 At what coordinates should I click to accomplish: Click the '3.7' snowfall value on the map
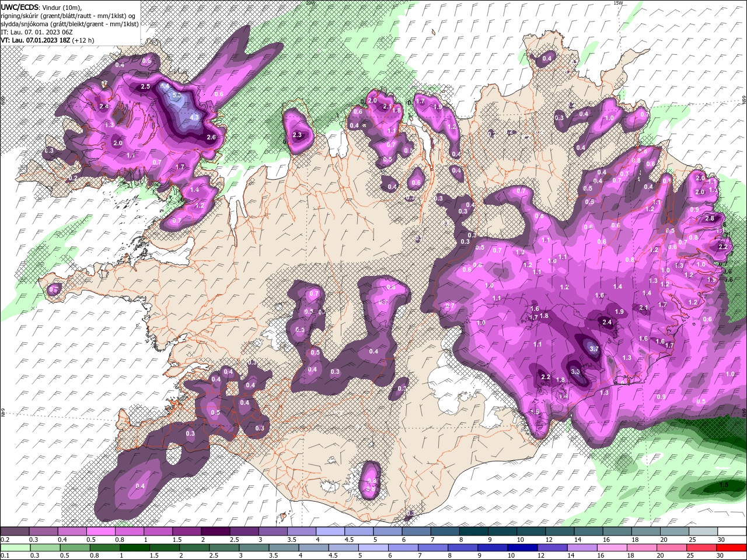click(594, 349)
